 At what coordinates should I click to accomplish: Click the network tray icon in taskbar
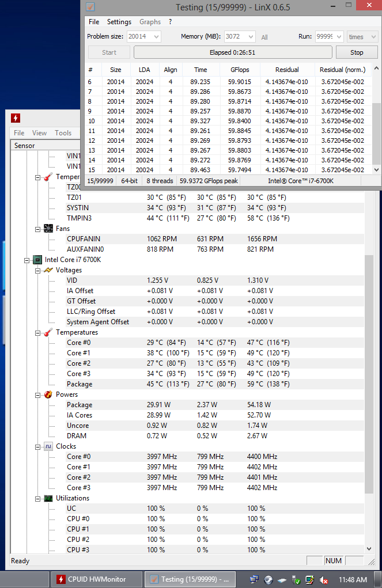254,579
